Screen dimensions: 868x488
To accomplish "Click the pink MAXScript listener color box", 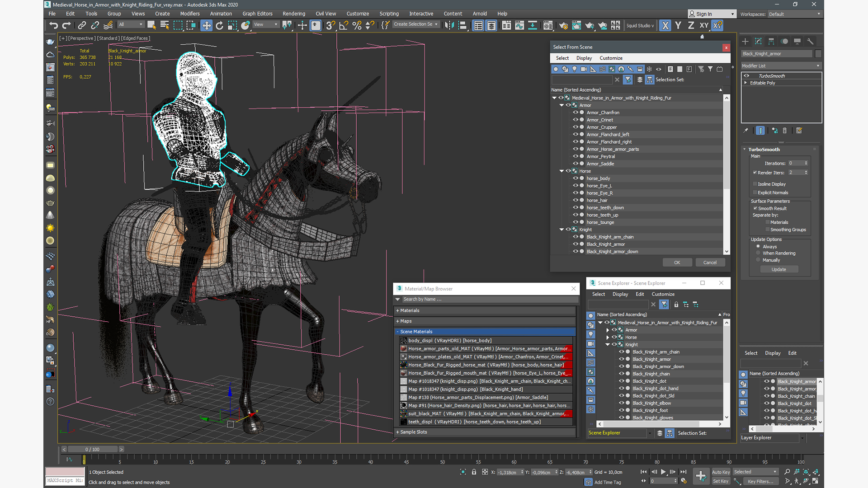I will click(65, 472).
